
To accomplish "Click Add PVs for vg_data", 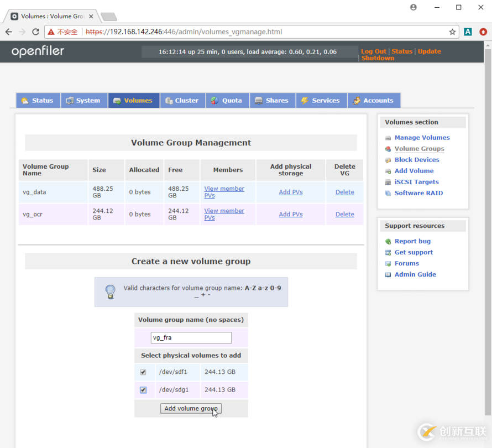I will point(290,192).
